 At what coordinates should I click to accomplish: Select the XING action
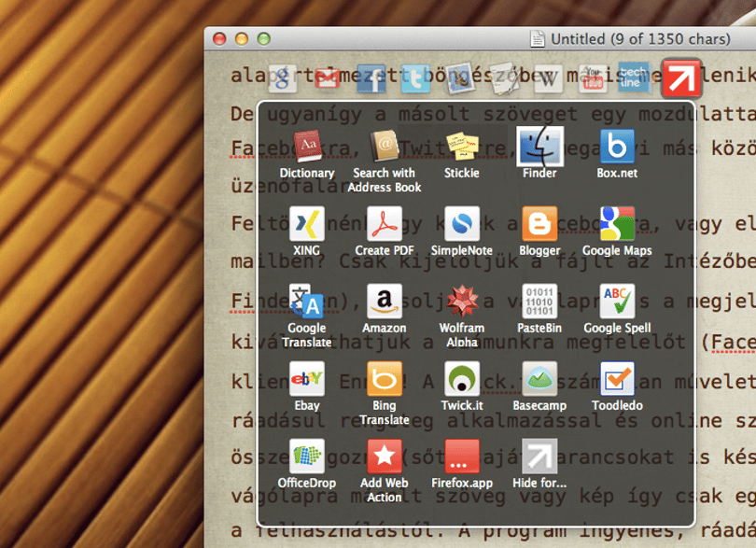coord(307,223)
